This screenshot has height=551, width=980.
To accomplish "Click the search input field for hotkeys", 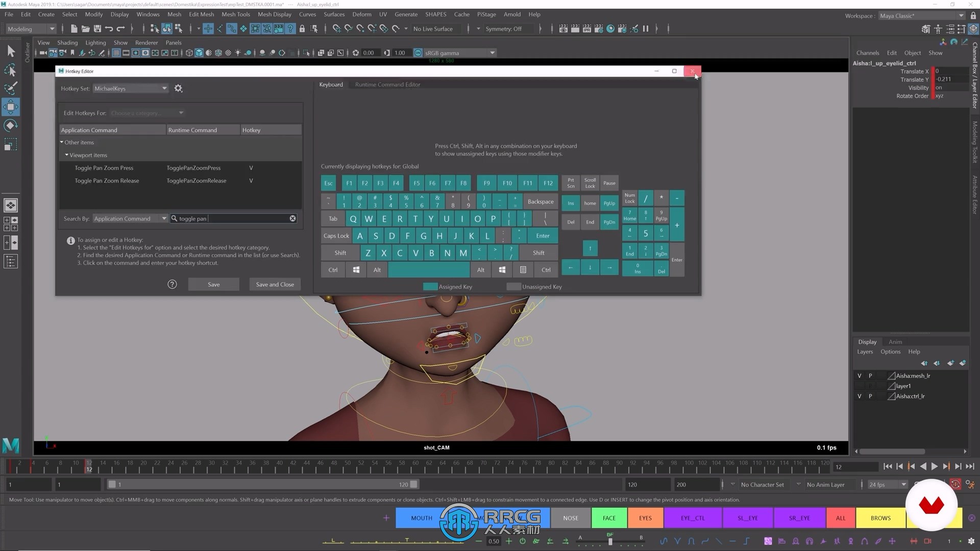I will pyautogui.click(x=232, y=218).
